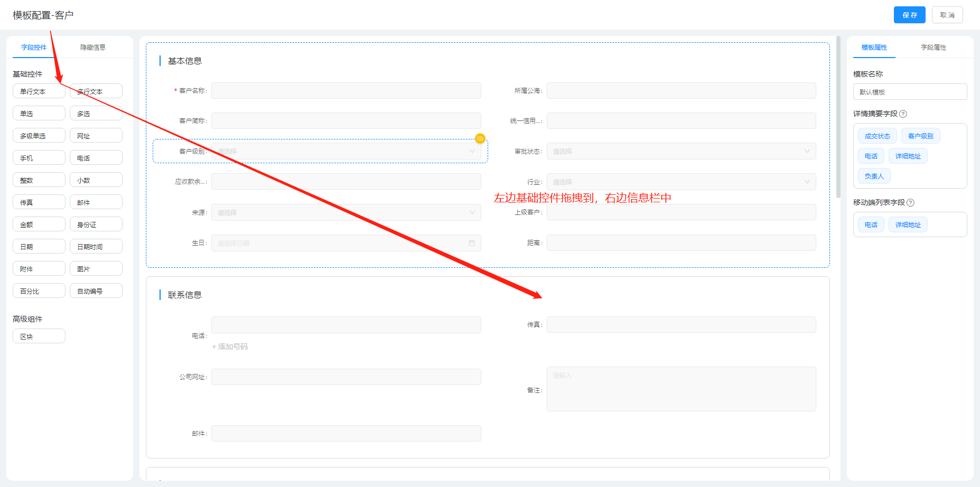Open the 来源 dropdown
Image resolution: width=980 pixels, height=487 pixels.
click(x=346, y=212)
